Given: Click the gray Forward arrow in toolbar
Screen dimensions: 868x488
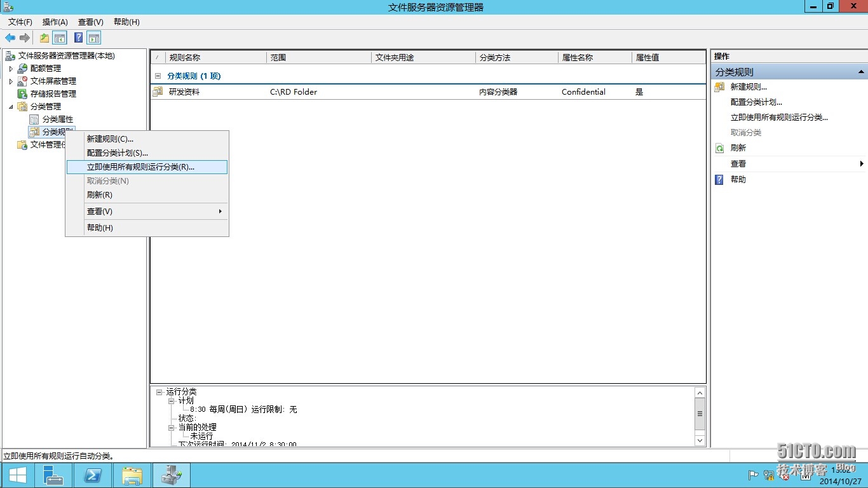Looking at the screenshot, I should pyautogui.click(x=25, y=38).
